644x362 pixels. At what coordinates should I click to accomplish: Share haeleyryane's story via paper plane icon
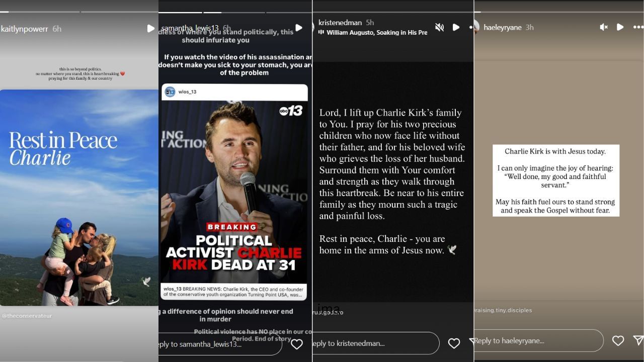638,341
